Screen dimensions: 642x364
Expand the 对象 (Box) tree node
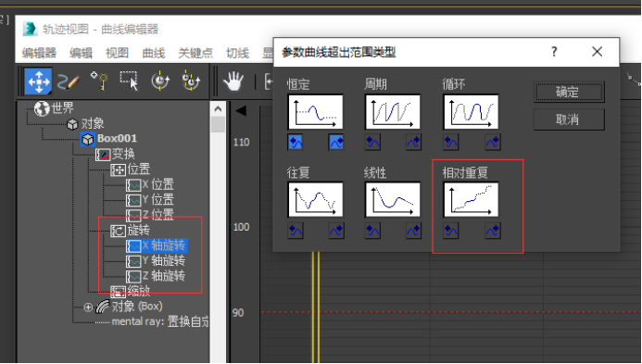click(88, 307)
